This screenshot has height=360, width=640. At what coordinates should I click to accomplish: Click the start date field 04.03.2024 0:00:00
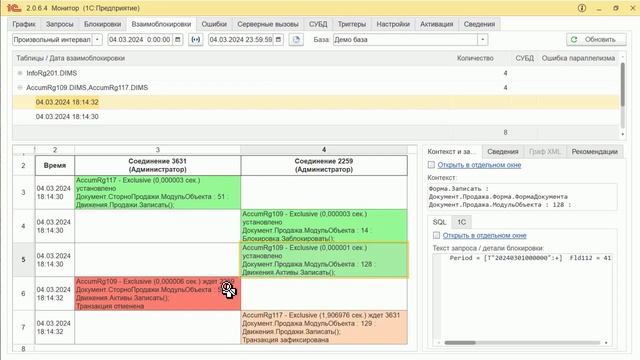tap(140, 40)
